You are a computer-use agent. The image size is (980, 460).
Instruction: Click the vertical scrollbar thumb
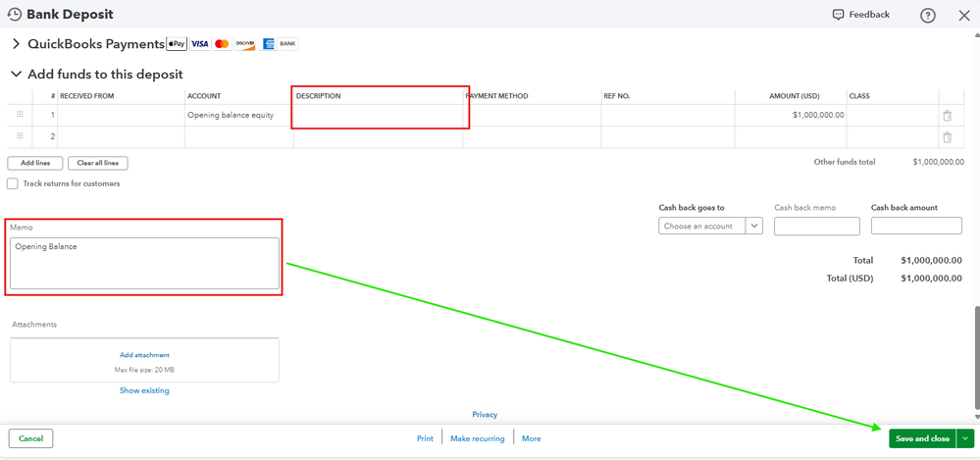coord(976,355)
